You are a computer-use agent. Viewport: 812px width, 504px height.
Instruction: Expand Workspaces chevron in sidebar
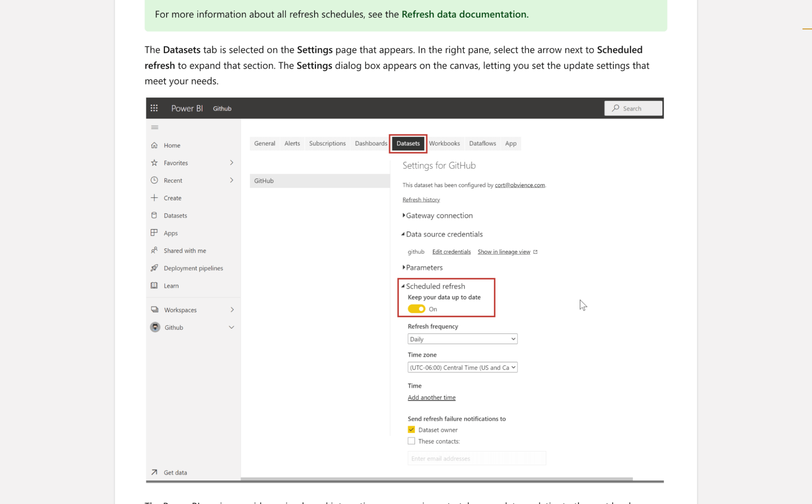coord(232,309)
